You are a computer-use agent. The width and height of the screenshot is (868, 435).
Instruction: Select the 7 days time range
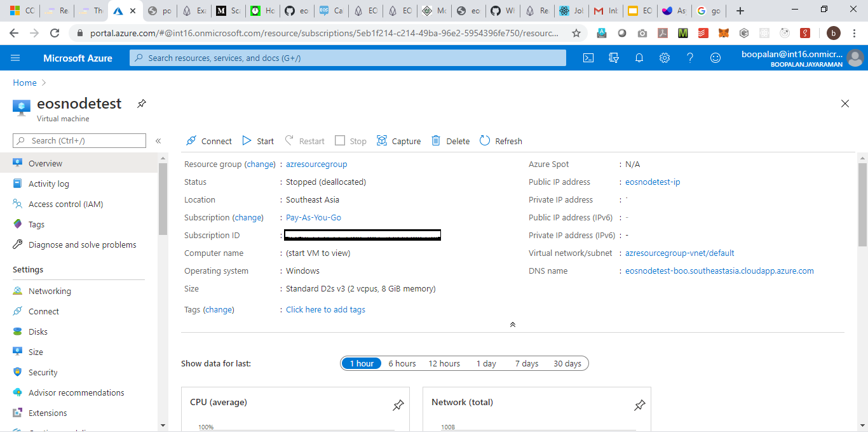527,363
